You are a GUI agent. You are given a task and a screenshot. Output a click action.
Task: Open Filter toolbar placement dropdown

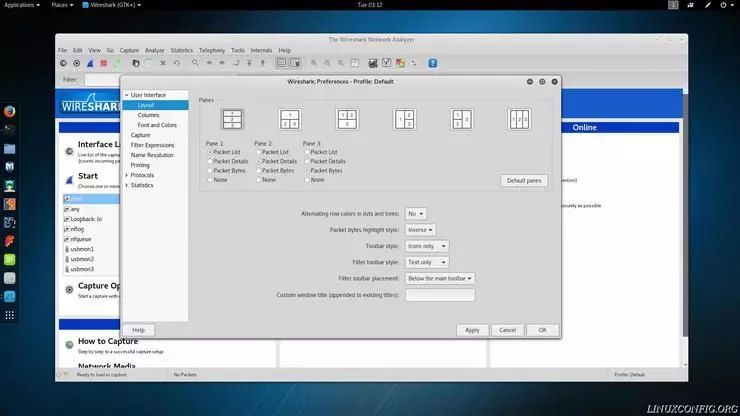(440, 278)
